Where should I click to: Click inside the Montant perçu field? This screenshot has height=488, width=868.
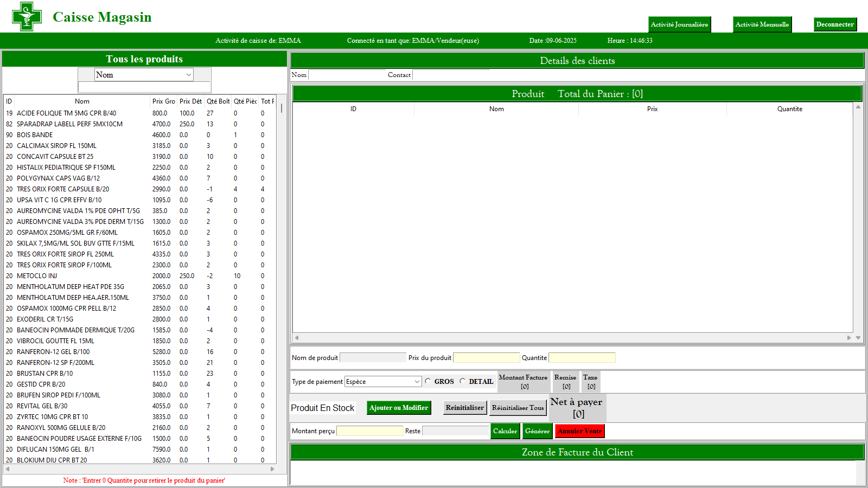click(369, 431)
